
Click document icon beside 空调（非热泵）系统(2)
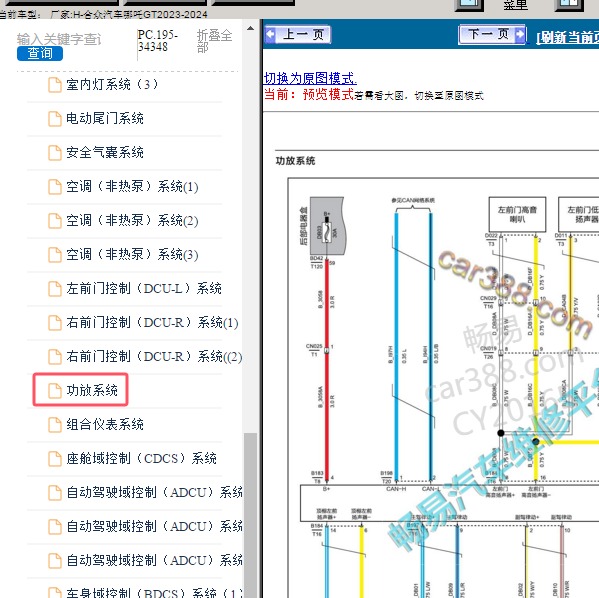55,221
